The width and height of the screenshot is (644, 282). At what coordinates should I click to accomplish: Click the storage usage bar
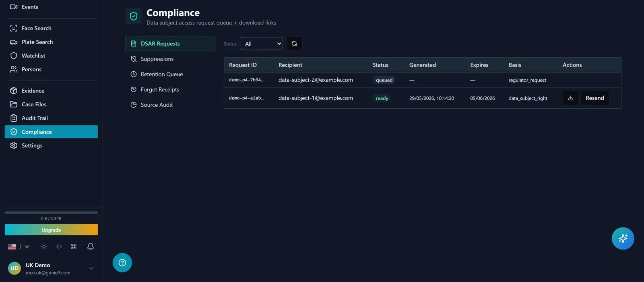(51, 213)
